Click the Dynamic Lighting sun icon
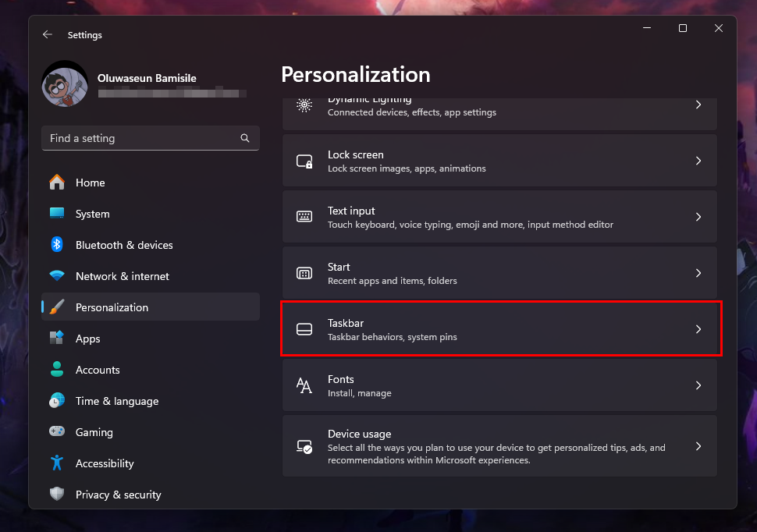Viewport: 757px width, 532px height. coord(304,105)
